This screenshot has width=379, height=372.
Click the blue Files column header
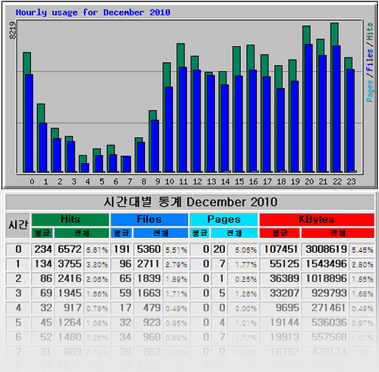tap(149, 220)
